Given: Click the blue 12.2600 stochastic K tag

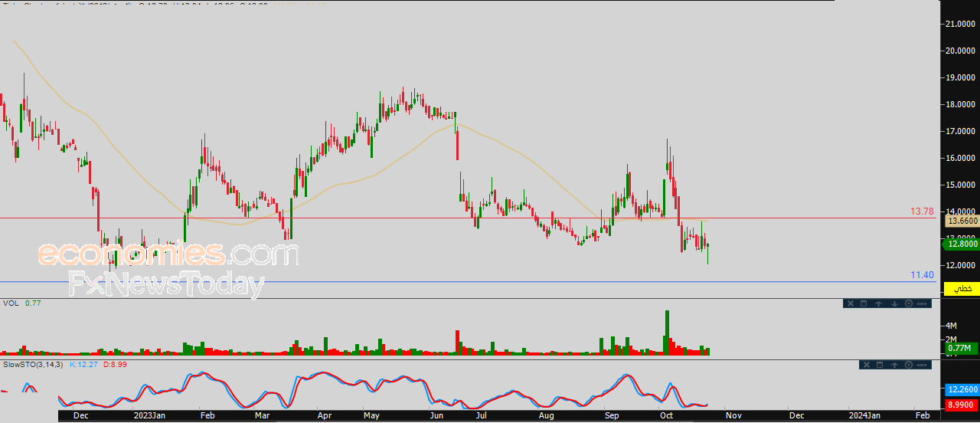Looking at the screenshot, I should click(x=962, y=389).
